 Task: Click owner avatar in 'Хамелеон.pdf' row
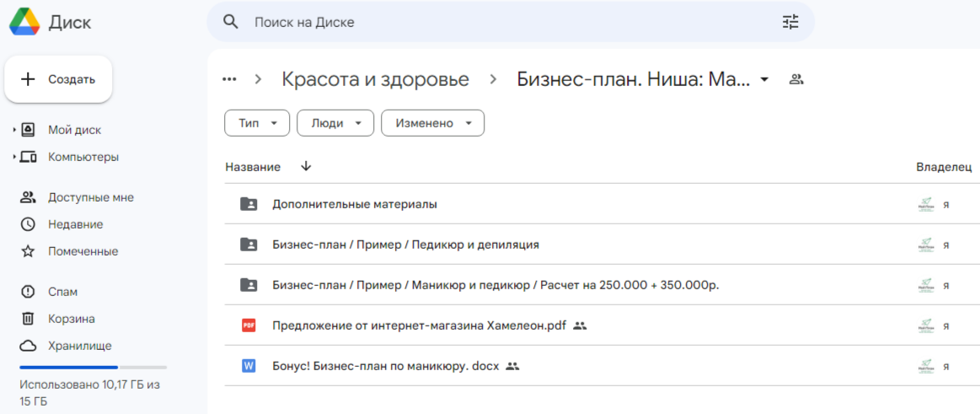(925, 326)
